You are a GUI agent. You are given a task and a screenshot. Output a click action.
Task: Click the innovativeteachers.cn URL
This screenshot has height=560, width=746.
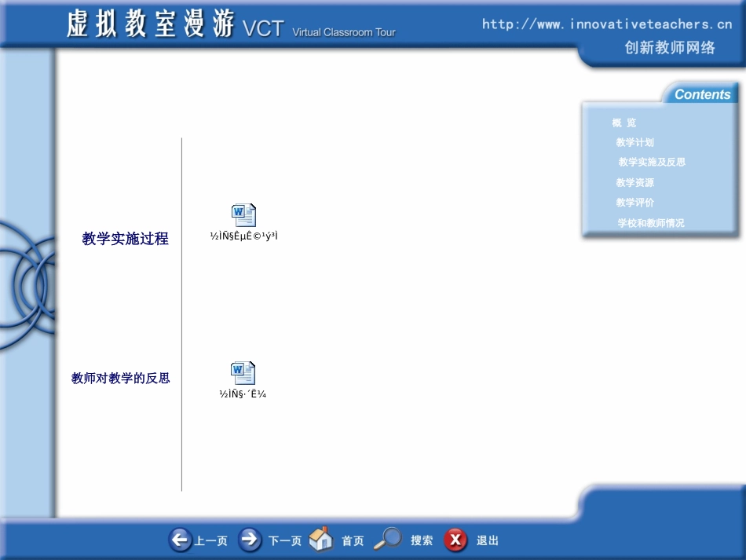pos(606,24)
